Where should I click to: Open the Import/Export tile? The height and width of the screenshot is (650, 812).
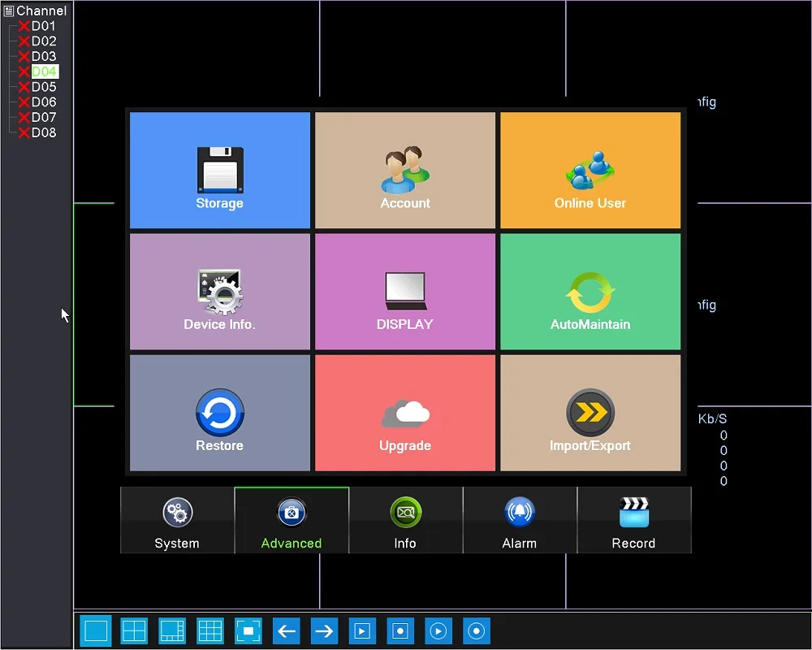tap(590, 413)
